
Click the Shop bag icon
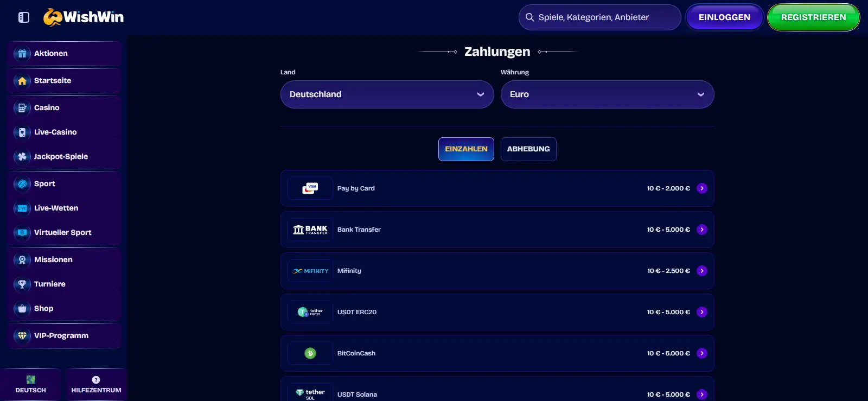22,308
